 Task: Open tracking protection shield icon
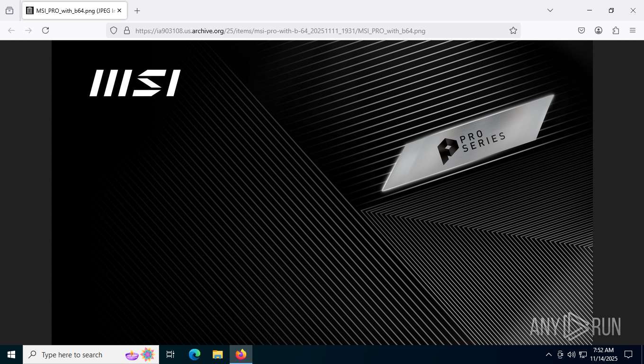[114, 30]
